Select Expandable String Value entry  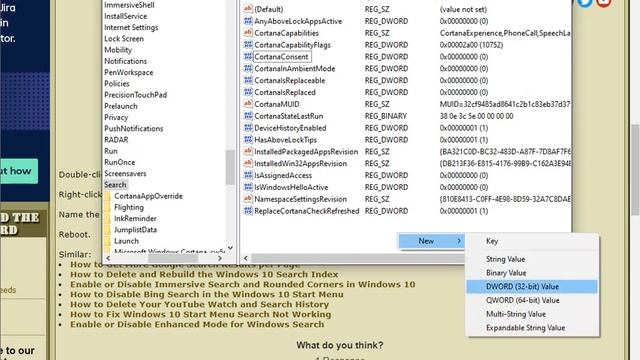525,328
